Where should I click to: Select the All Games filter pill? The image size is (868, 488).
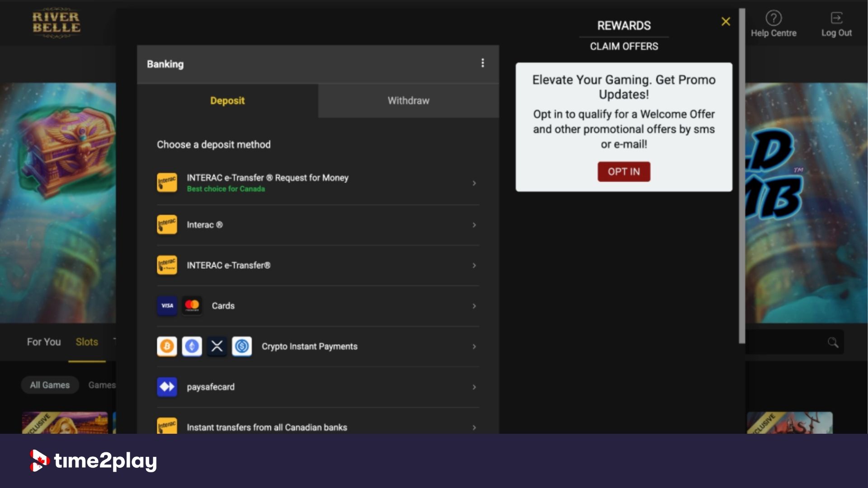click(x=50, y=385)
